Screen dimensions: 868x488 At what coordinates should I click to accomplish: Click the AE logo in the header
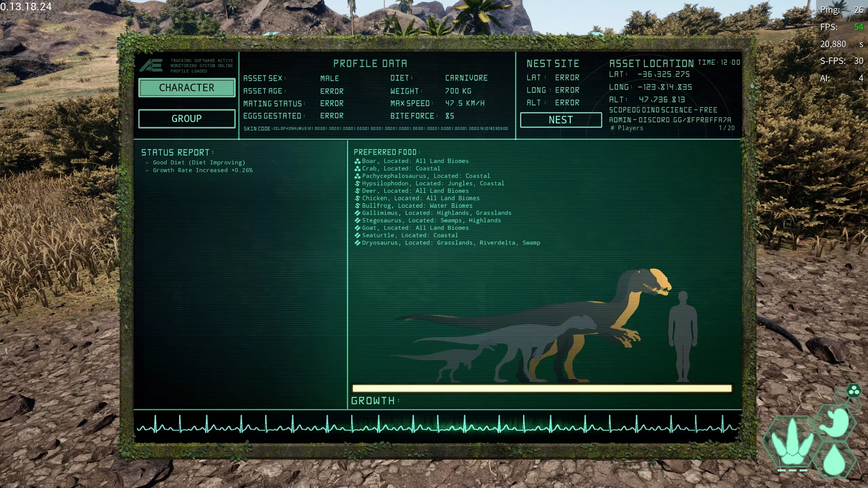click(151, 65)
